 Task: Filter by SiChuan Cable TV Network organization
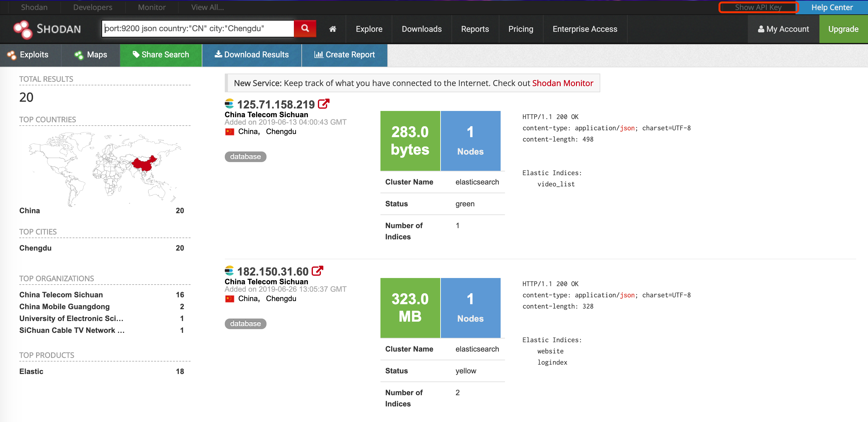coord(72,330)
